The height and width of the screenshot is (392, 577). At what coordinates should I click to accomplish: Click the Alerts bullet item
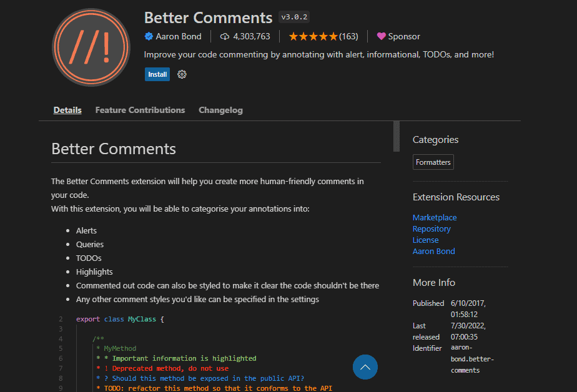[x=86, y=230]
